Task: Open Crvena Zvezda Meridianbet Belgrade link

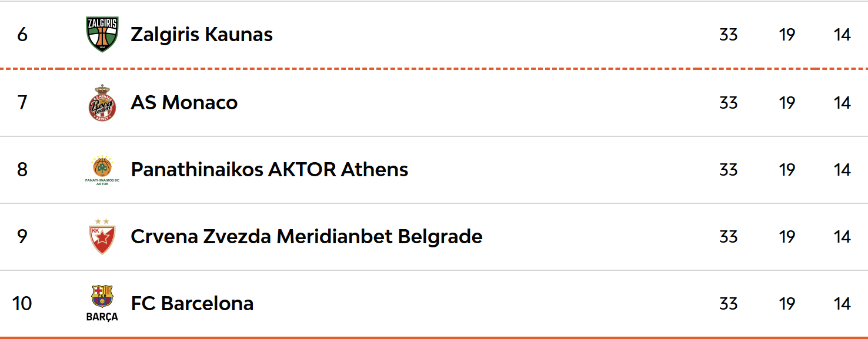Action: pyautogui.click(x=306, y=237)
